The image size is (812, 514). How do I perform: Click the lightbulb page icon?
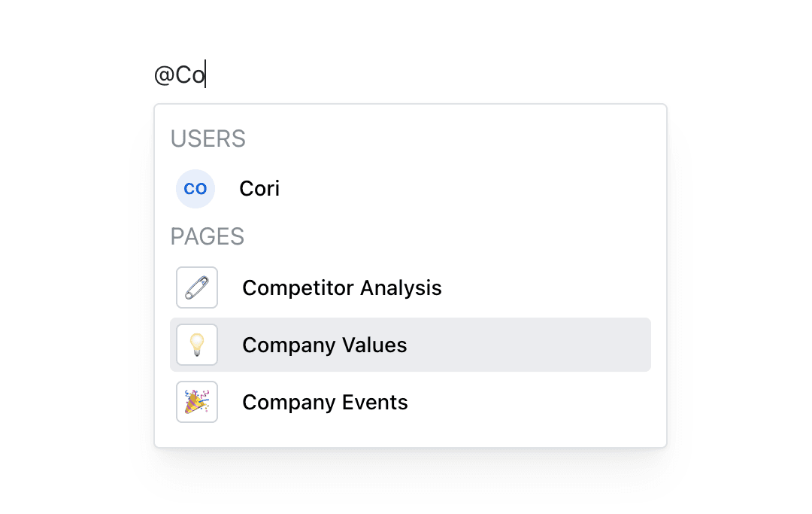click(x=197, y=345)
